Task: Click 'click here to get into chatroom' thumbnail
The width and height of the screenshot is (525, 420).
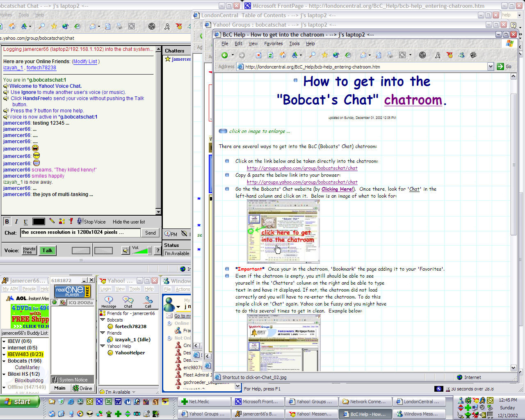Action: coord(283,232)
